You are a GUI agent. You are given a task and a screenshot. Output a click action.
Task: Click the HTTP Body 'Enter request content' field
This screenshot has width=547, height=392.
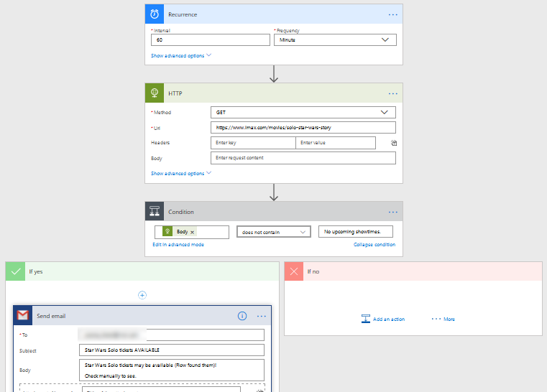303,158
